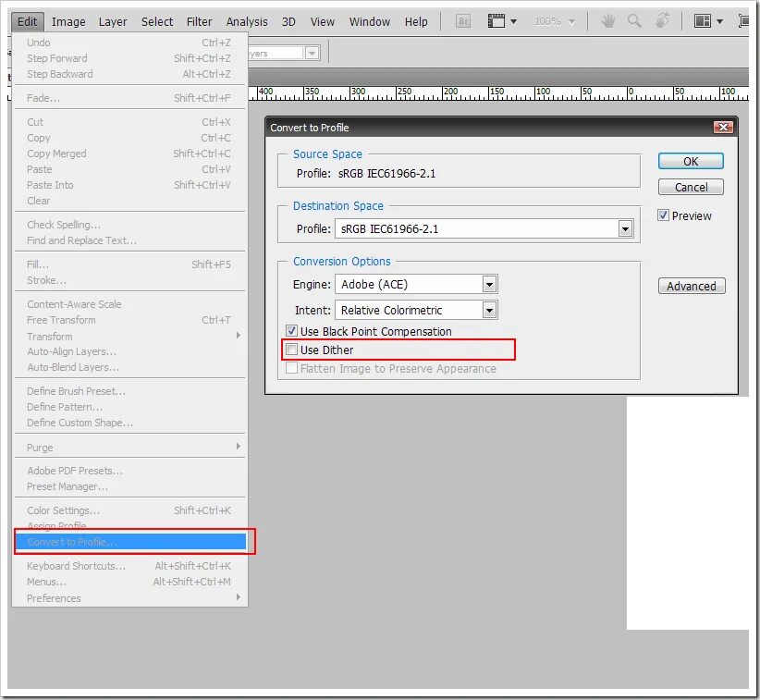This screenshot has height=700, width=760.
Task: Choose Clear in Edit menu
Action: click(130, 201)
